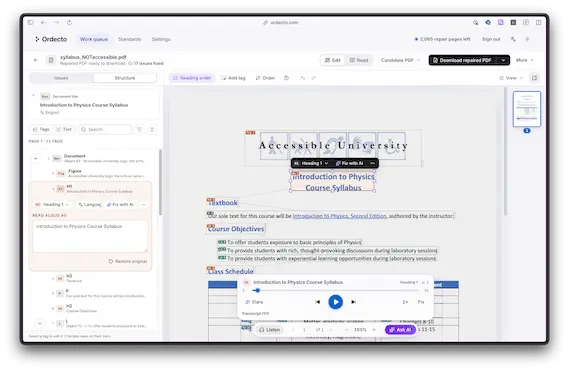Open the Standards tab
569x371 pixels.
point(130,39)
